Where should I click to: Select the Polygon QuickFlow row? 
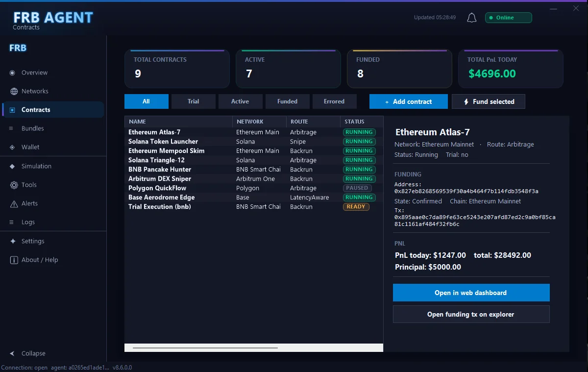tap(254, 188)
